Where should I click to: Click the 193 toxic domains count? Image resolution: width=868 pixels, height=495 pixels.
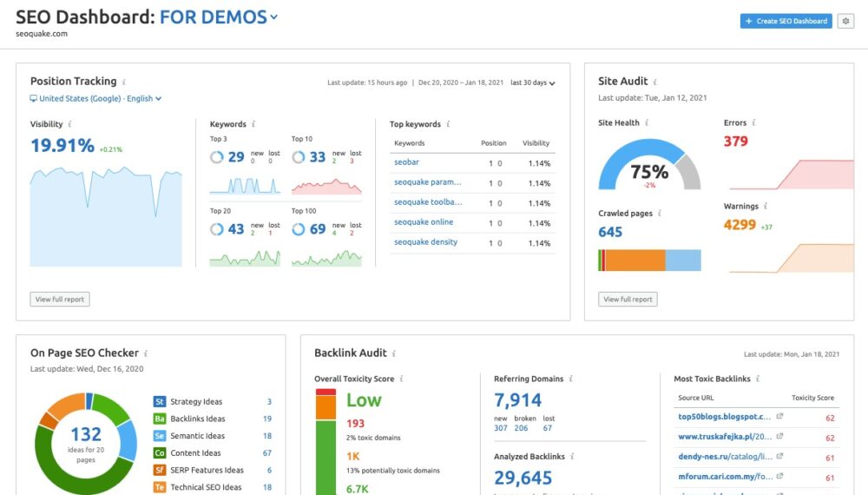[x=355, y=424]
